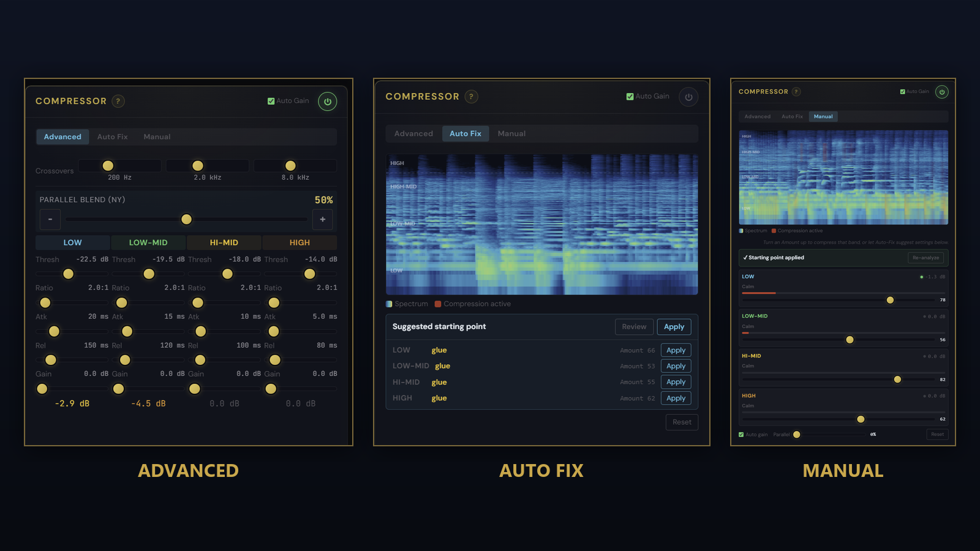The height and width of the screenshot is (551, 980).
Task: Click Manual LOW amount slider knob at 78
Action: [x=890, y=300]
